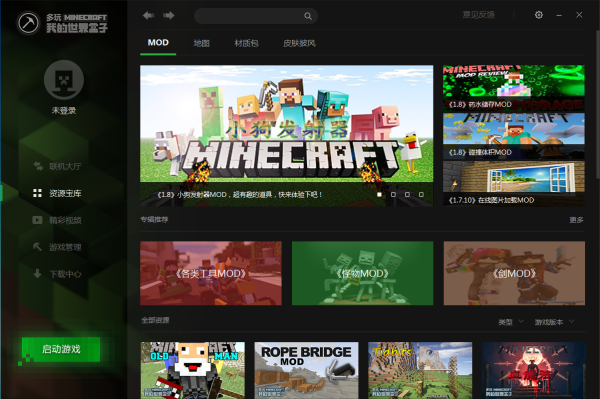Open 联机大厅 from the sidebar

coord(57,166)
